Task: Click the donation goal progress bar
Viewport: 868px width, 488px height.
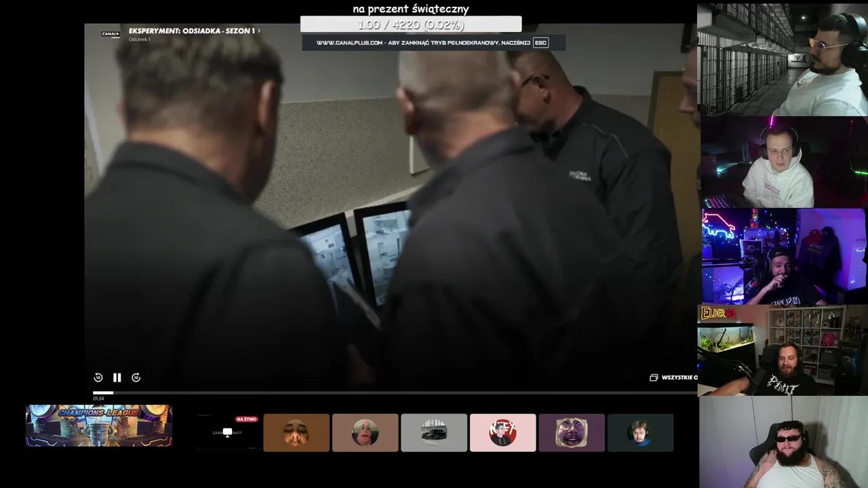Action: 411,24
